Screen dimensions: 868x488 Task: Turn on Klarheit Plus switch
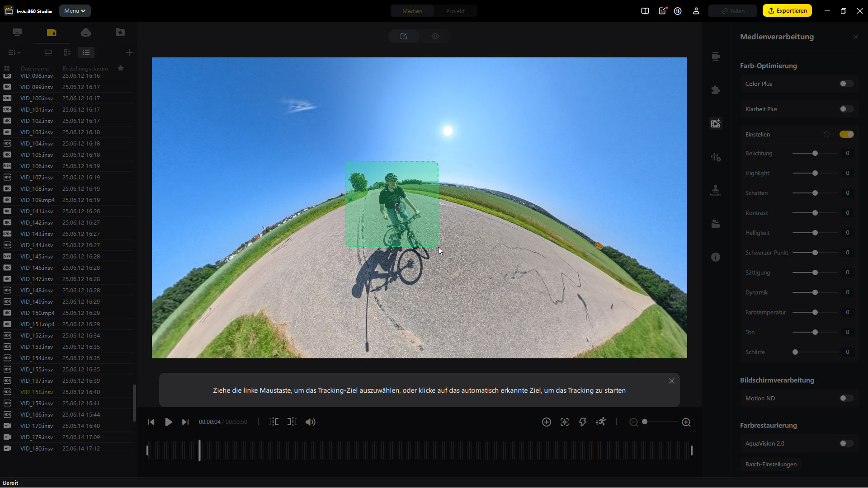846,109
